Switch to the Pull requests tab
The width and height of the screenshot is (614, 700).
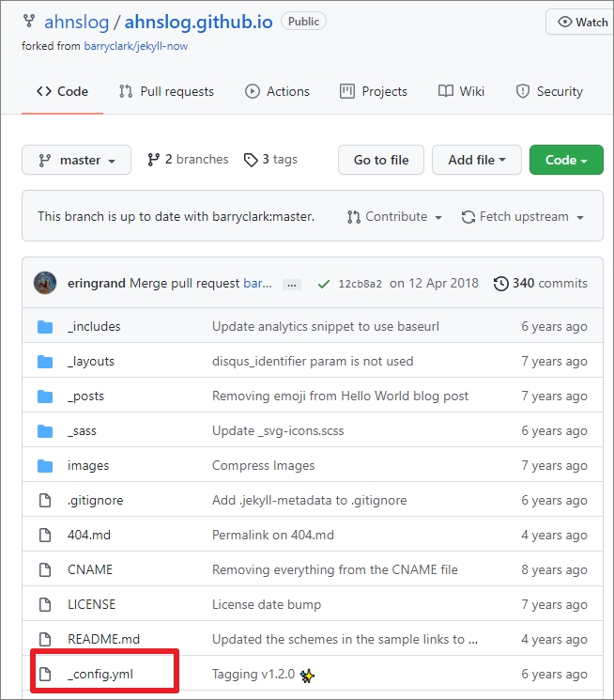point(166,91)
